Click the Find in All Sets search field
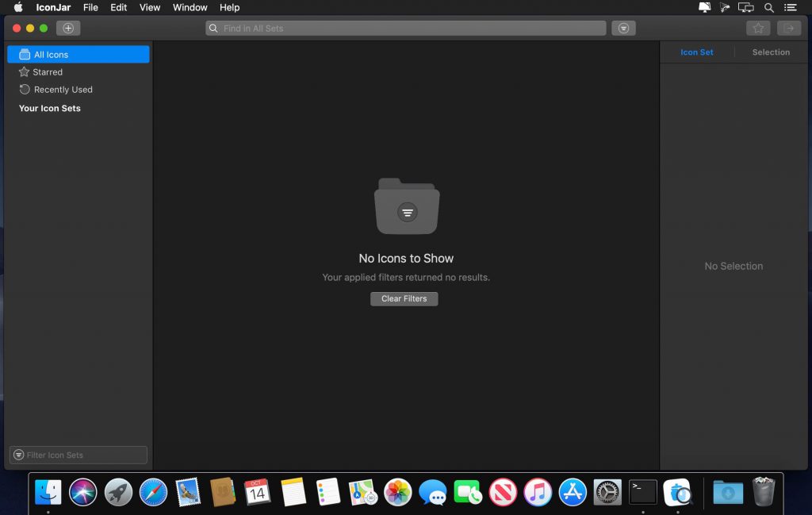Viewport: 812px width, 515px height. click(x=404, y=28)
